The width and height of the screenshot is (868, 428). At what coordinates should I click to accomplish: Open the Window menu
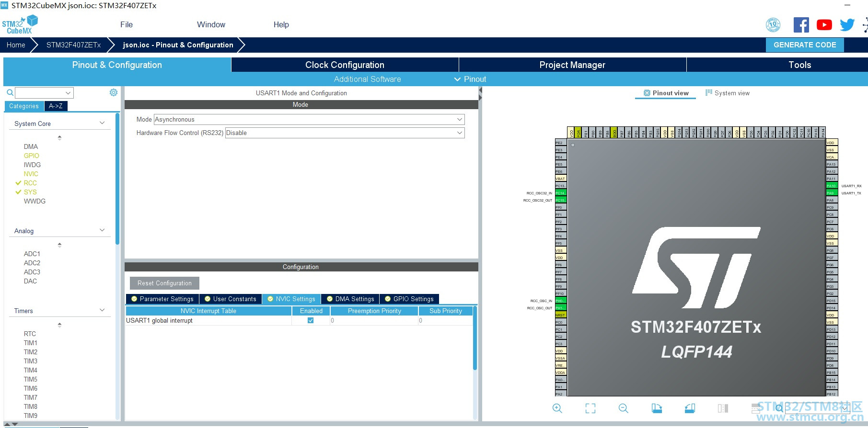[x=211, y=24]
